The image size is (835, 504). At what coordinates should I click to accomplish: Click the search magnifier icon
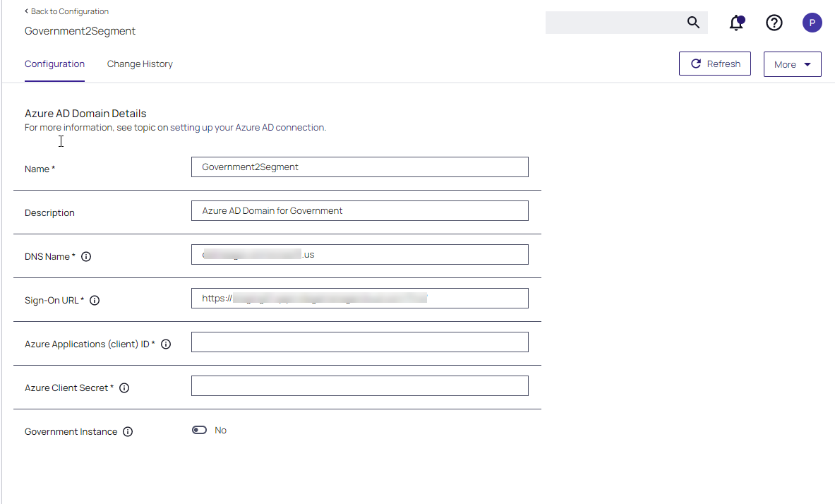click(693, 23)
